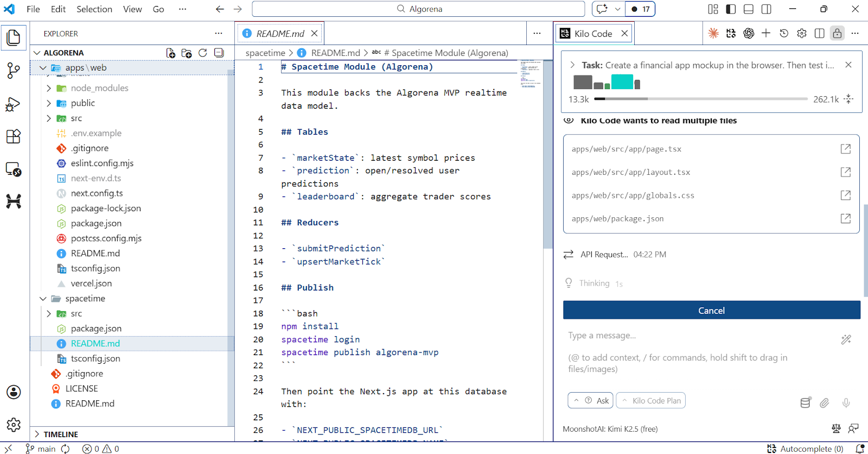Open Kilo Code settings gear
The image size is (868, 454).
[802, 34]
